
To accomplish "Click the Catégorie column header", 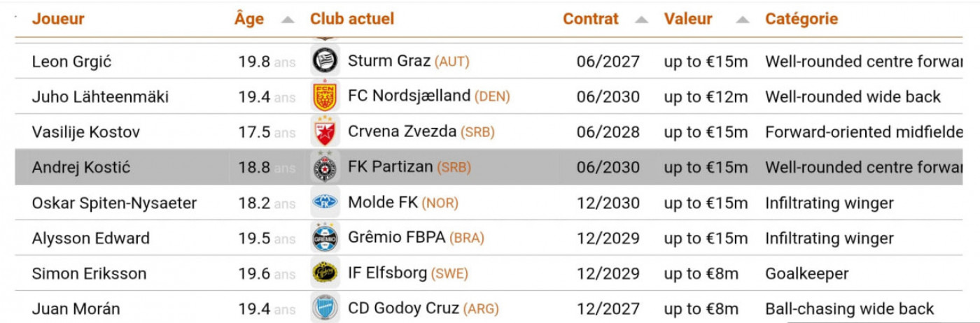I will click(x=801, y=19).
